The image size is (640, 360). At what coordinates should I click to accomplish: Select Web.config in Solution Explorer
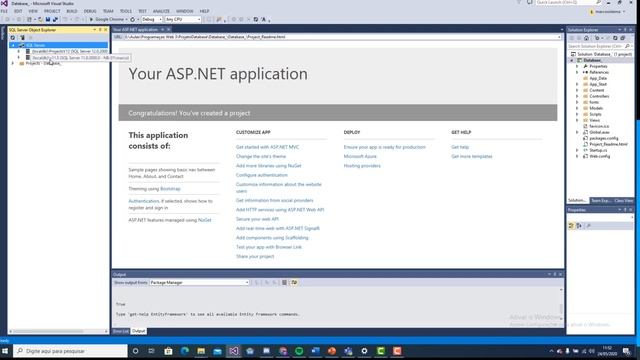pos(600,156)
